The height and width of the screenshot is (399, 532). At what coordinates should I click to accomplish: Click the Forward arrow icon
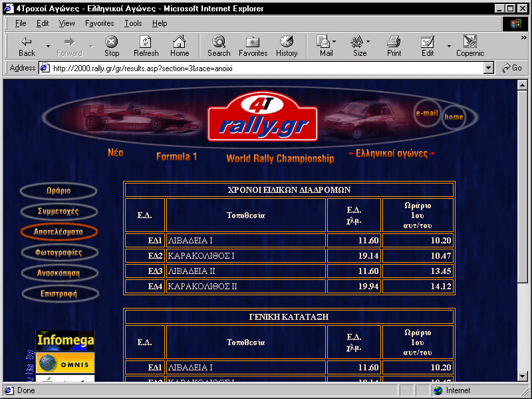point(69,42)
